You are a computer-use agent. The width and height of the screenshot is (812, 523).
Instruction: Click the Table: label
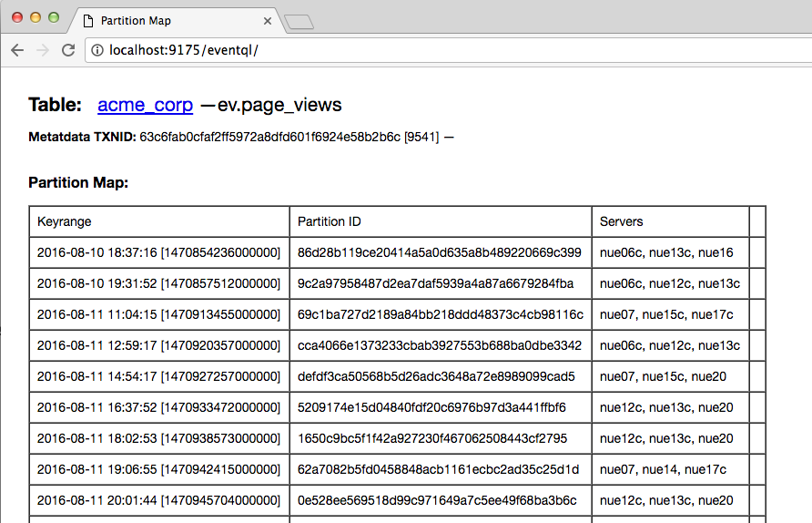55,105
